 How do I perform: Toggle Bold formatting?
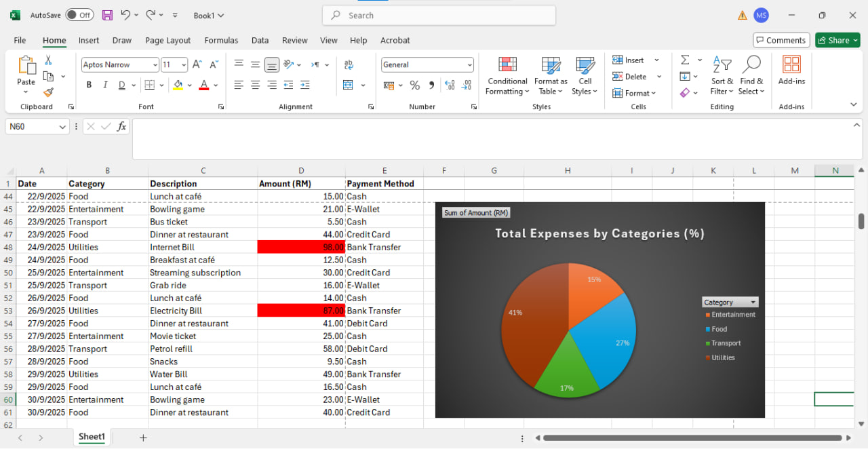(x=89, y=85)
